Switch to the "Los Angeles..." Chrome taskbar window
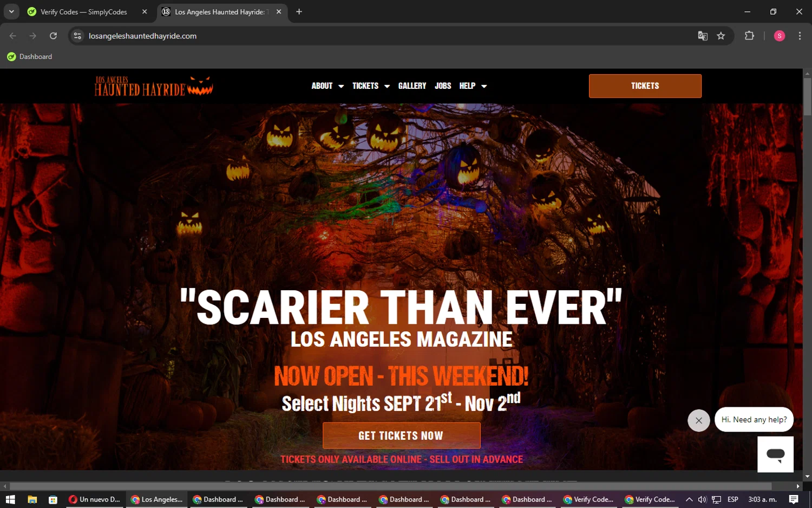Screen dimensions: 812x508 (x=157, y=499)
